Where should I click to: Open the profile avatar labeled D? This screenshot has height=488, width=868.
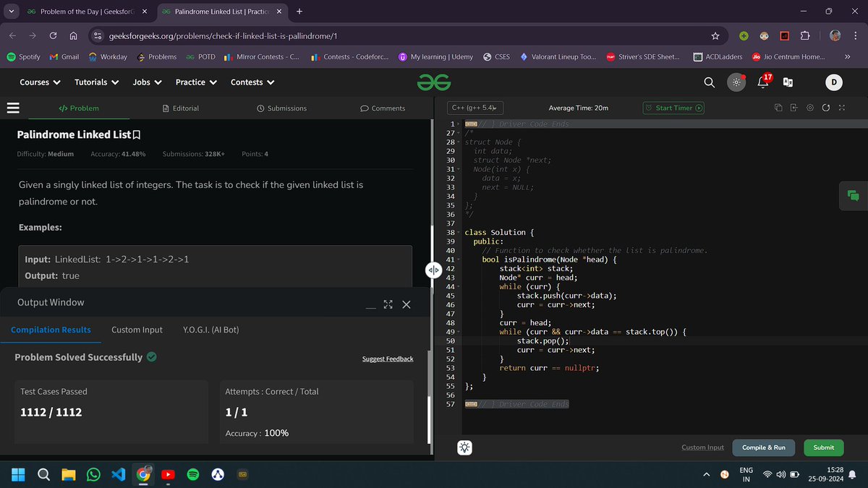[x=833, y=82]
